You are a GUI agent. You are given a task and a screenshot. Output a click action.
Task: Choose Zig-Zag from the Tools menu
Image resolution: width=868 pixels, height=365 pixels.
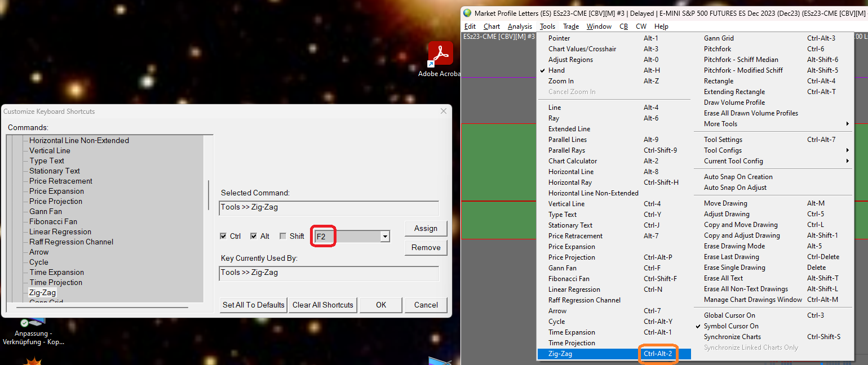(x=614, y=354)
